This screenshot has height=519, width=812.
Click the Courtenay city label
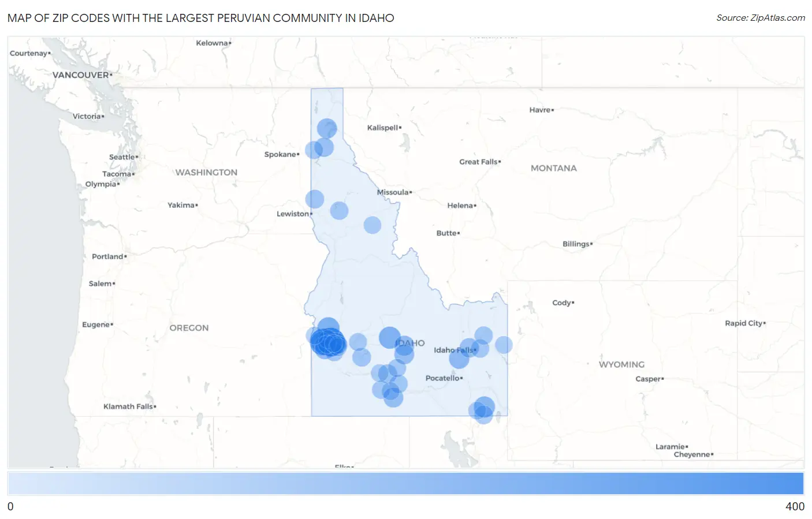[29, 53]
